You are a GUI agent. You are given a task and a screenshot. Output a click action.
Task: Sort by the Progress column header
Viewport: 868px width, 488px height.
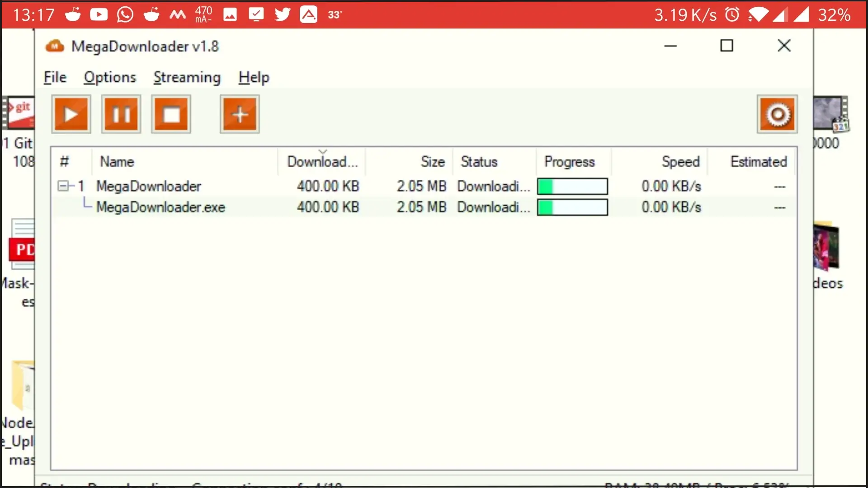574,162
